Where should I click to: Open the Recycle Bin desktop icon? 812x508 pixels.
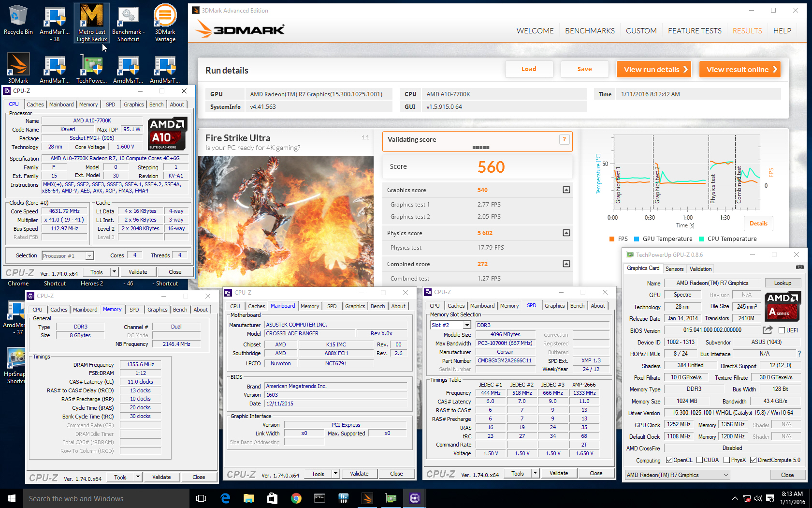point(18,20)
